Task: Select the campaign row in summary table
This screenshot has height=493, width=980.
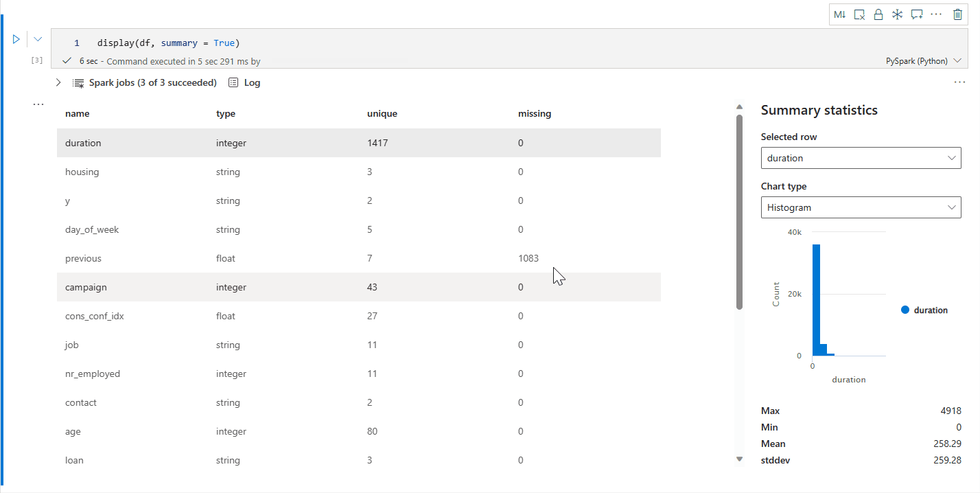Action: 359,287
